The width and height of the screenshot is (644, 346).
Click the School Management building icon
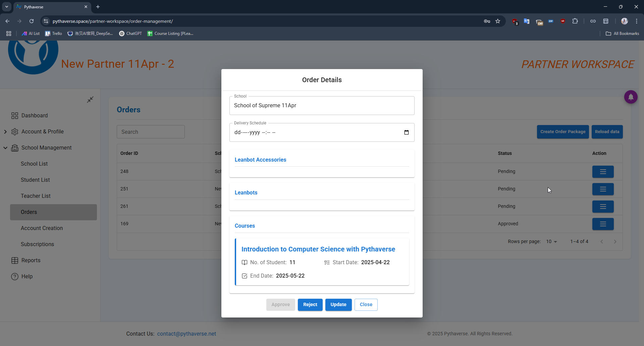[15, 148]
